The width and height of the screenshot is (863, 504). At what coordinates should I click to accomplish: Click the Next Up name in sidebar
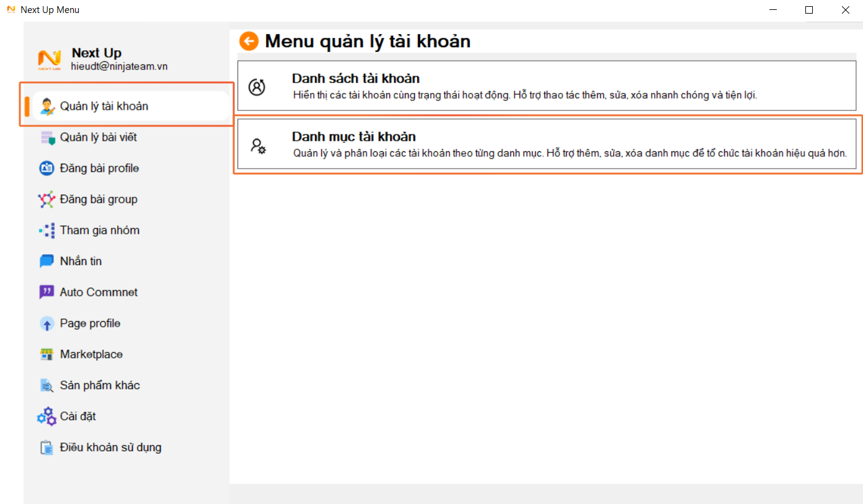(97, 53)
